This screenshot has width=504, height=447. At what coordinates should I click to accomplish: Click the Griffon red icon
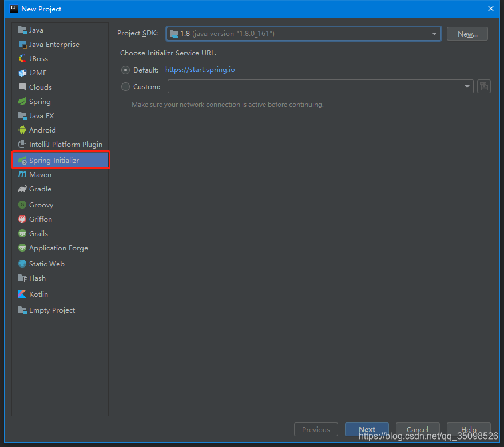(x=22, y=219)
